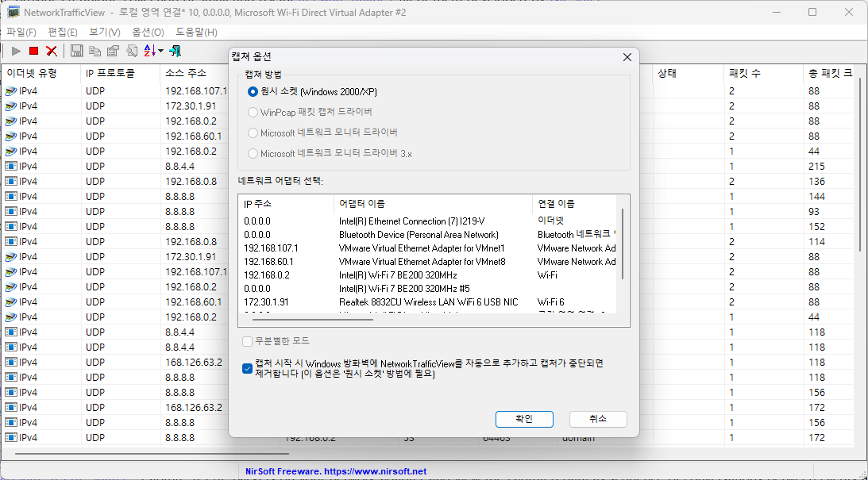The image size is (868, 480).
Task: Click row icon of 8.8.8.8 with size 152
Action: (11, 226)
